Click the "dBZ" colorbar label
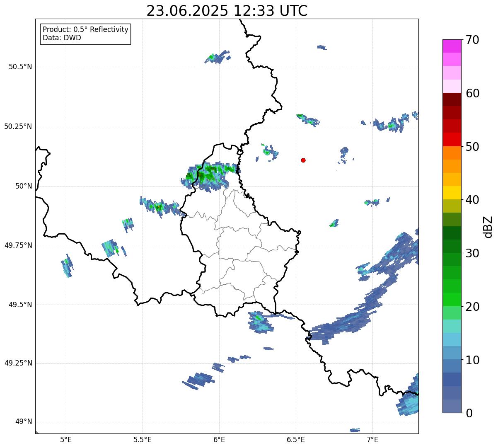The width and height of the screenshot is (498, 448). coord(488,226)
